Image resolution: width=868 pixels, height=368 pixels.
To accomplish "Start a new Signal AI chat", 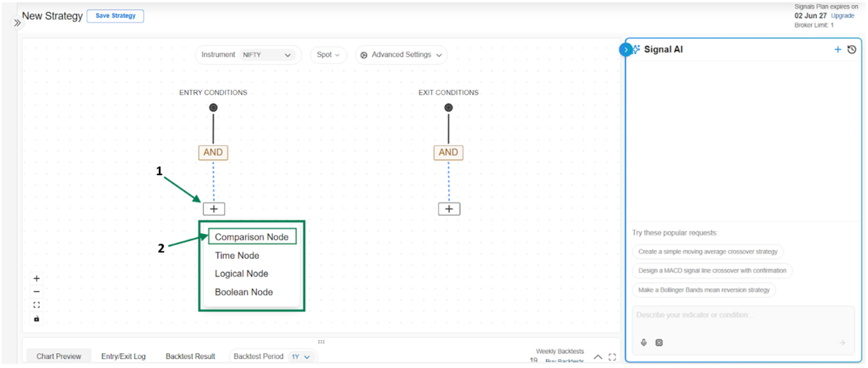I will [x=838, y=50].
